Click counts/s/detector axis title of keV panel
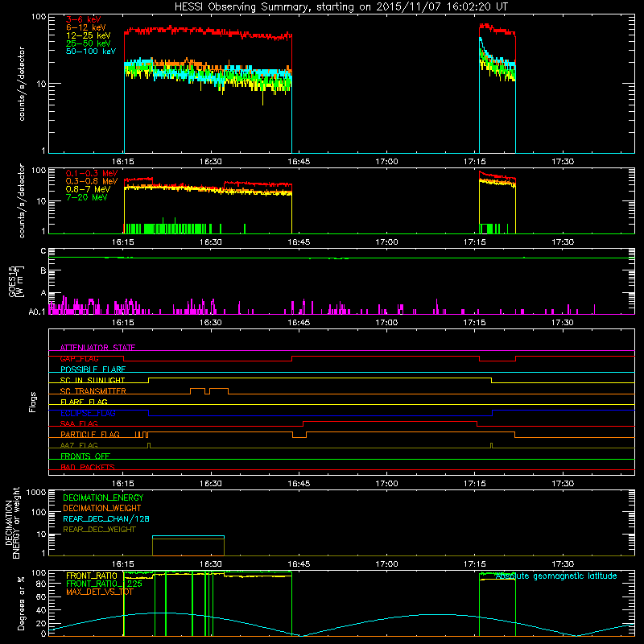 [22, 84]
